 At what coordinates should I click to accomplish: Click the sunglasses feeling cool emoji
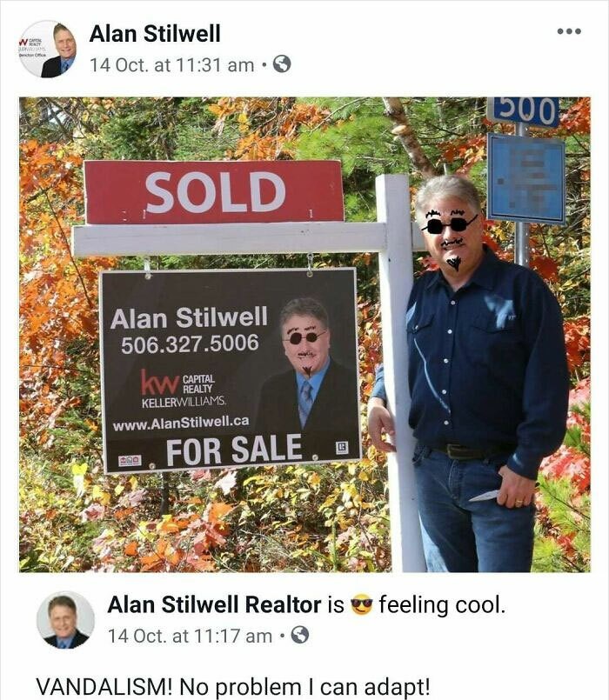[x=361, y=604]
